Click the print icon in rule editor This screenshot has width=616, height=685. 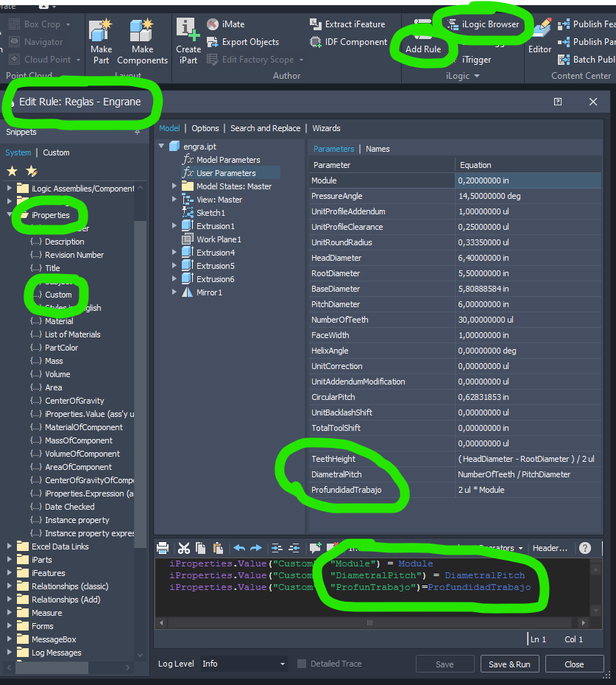tap(163, 548)
